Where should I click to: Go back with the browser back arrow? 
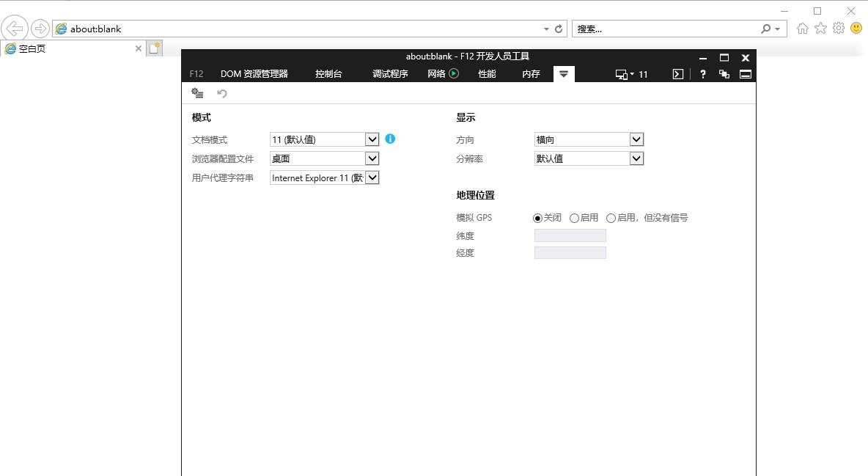pos(15,28)
